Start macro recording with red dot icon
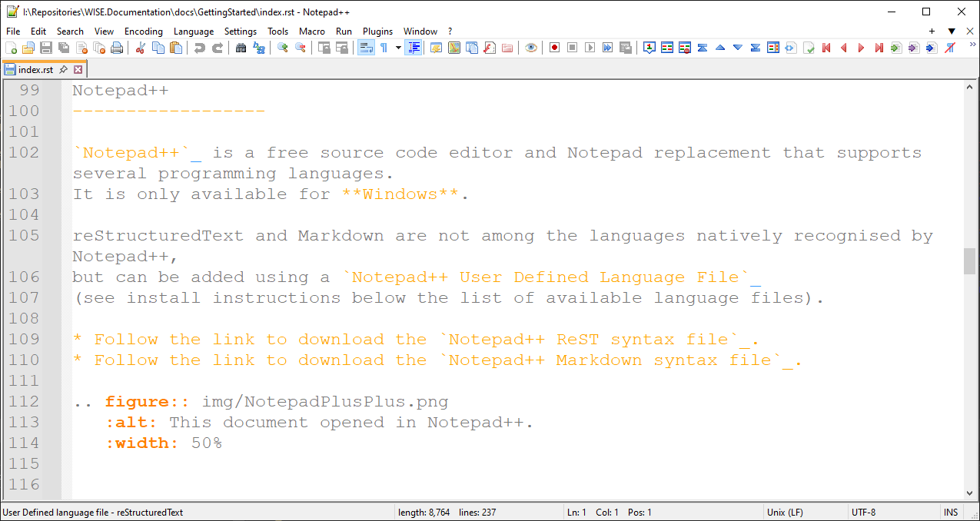The height and width of the screenshot is (521, 980). click(x=554, y=48)
